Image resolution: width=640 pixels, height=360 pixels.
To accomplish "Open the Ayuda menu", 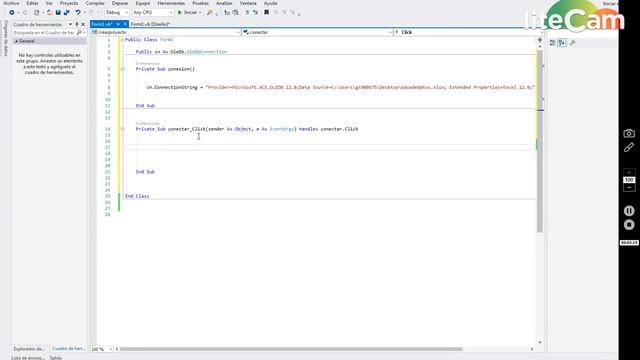I will tap(270, 3).
